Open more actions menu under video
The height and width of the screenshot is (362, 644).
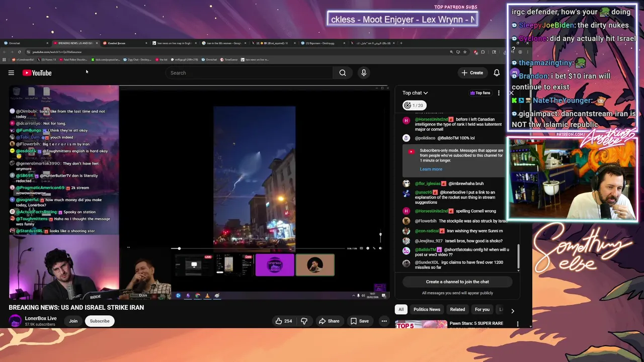384,321
